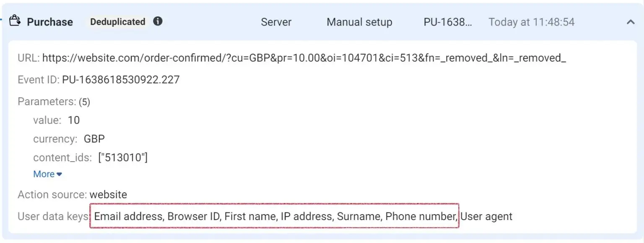The width and height of the screenshot is (644, 243).
Task: Open the website.com order-confirmed URL
Action: [x=304, y=58]
